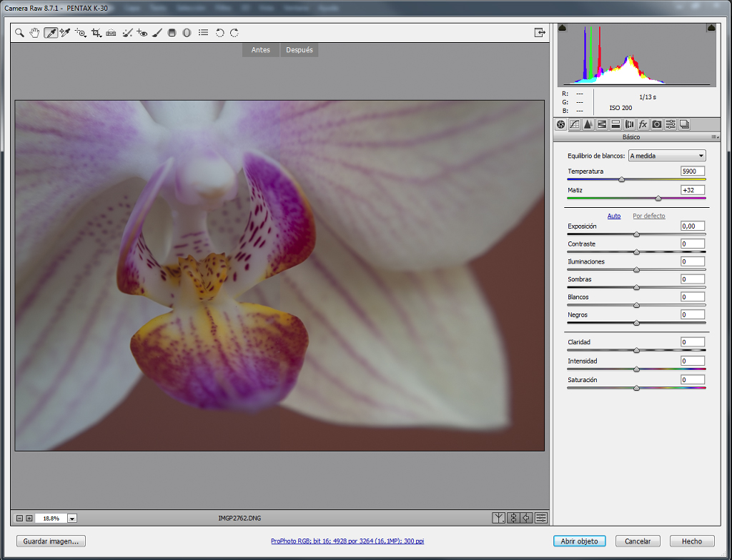Choose the Red Eye Removal tool
The image size is (732, 560).
[x=142, y=33]
